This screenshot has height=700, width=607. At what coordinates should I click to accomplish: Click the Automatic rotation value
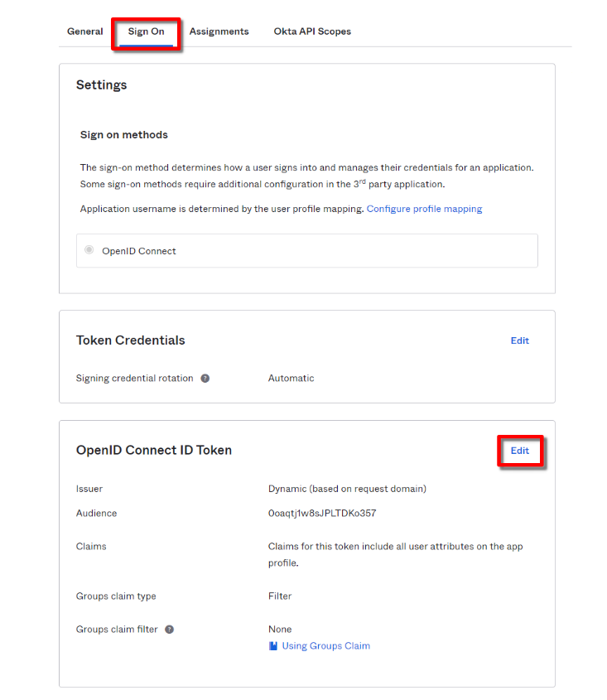point(291,379)
